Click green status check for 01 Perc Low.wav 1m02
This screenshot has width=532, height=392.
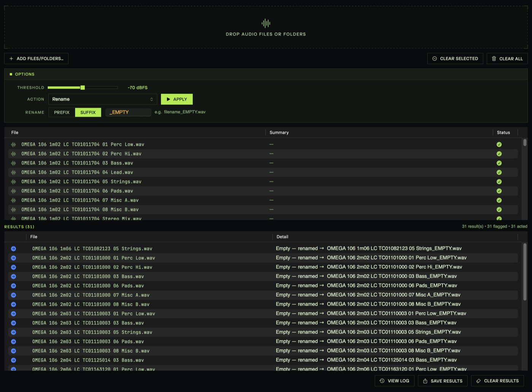(x=499, y=144)
